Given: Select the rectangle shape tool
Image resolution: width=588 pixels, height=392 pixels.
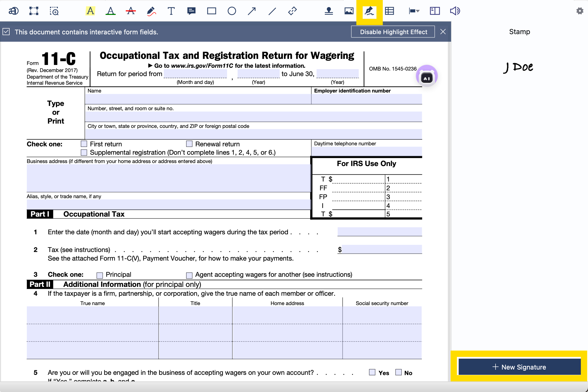Looking at the screenshot, I should pos(212,11).
